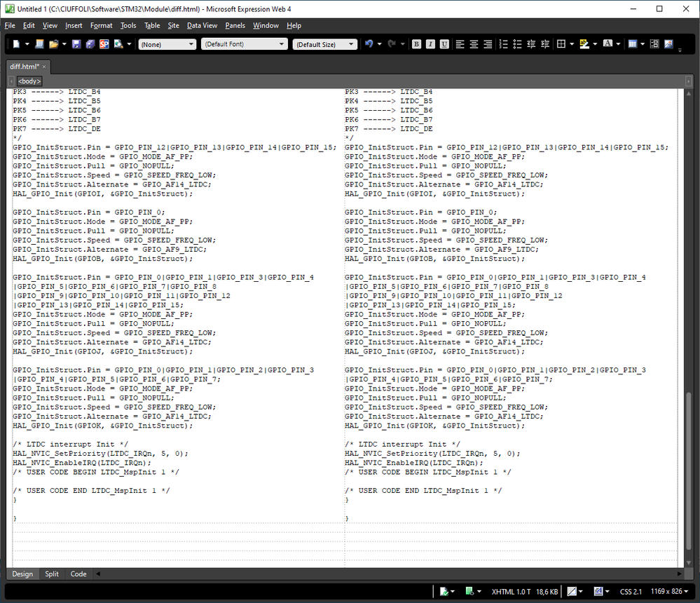
Task: Click the New Document toolbar icon
Action: coord(17,44)
